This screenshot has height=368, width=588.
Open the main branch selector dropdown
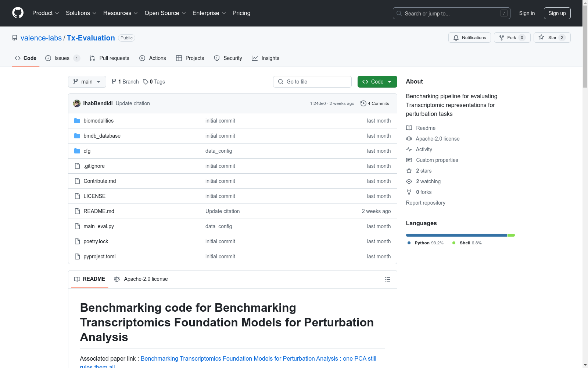pos(87,82)
